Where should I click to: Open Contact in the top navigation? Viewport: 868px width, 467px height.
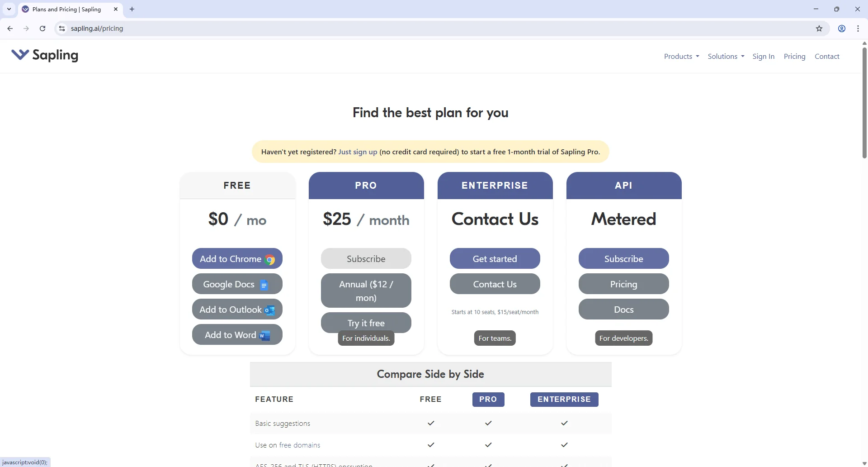point(827,57)
